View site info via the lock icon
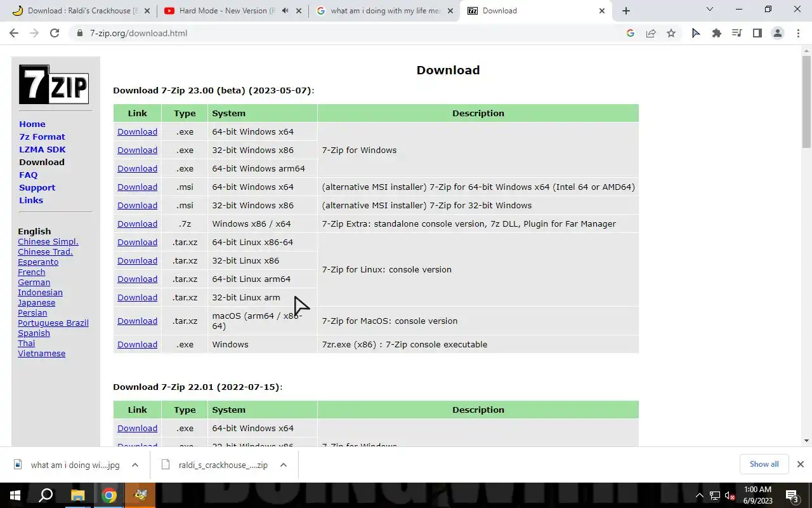This screenshot has height=508, width=812. pyautogui.click(x=80, y=33)
